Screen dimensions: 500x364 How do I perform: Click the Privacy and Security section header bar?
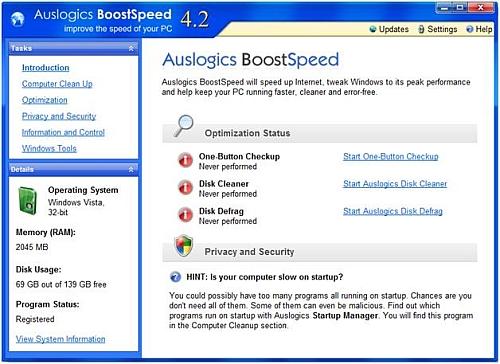click(320, 252)
